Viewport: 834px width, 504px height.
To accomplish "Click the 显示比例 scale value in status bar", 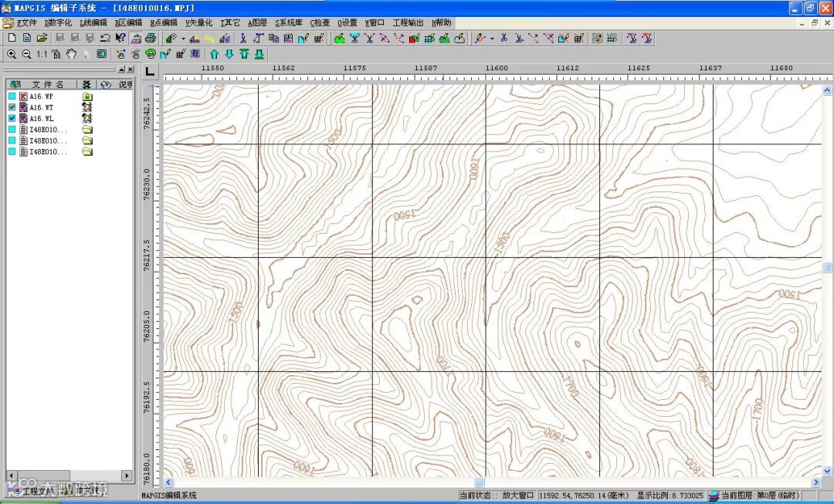I will (x=670, y=496).
